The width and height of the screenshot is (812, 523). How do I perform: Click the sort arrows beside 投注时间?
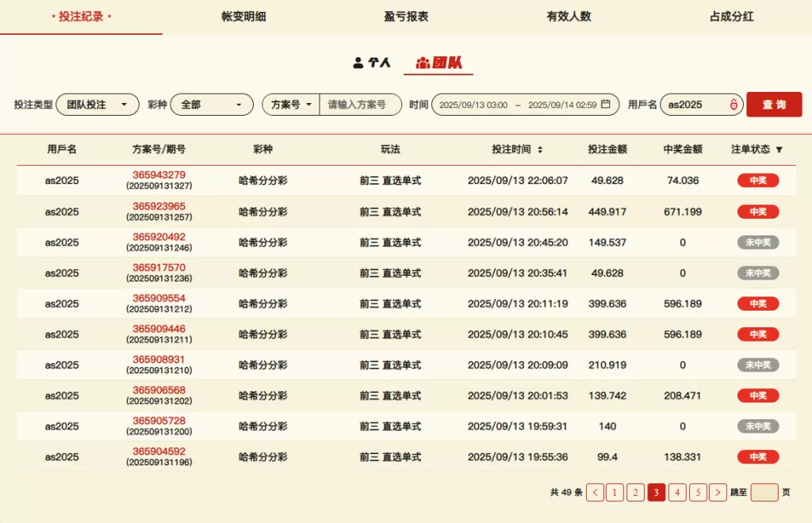[540, 150]
